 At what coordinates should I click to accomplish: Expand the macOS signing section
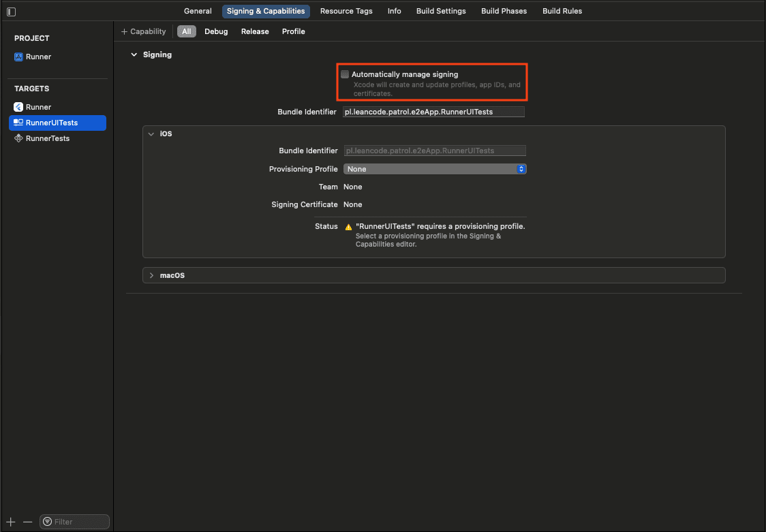151,275
